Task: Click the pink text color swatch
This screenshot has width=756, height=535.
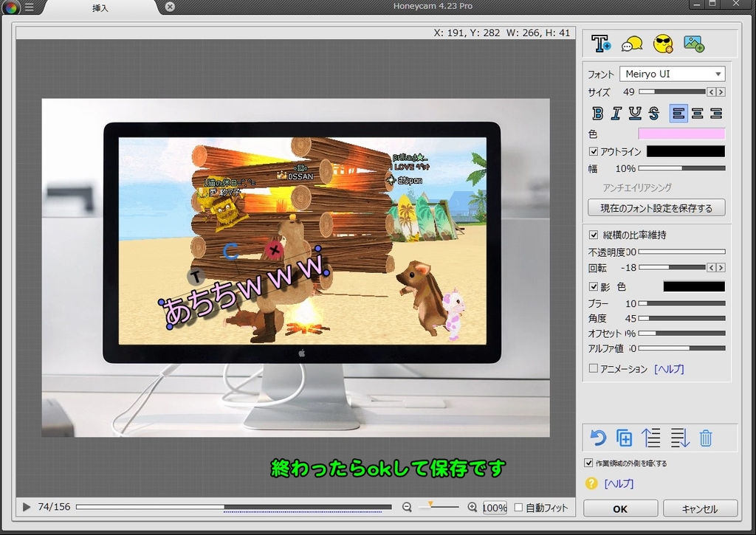Action: (x=681, y=134)
